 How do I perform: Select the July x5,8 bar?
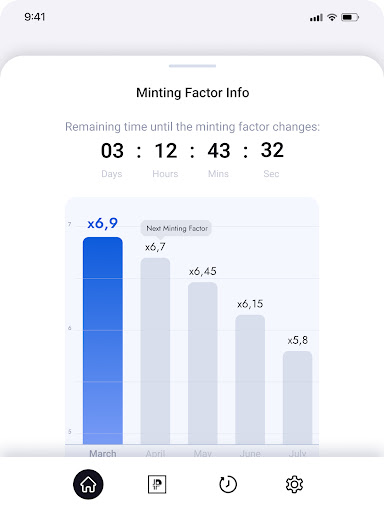(x=298, y=397)
